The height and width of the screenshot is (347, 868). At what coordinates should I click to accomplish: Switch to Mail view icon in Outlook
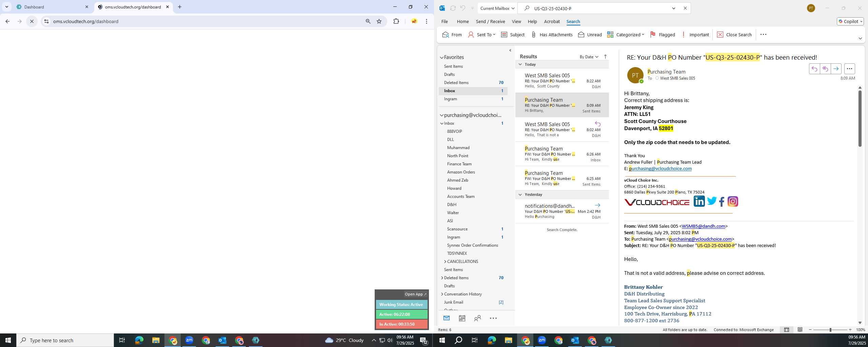pyautogui.click(x=447, y=318)
